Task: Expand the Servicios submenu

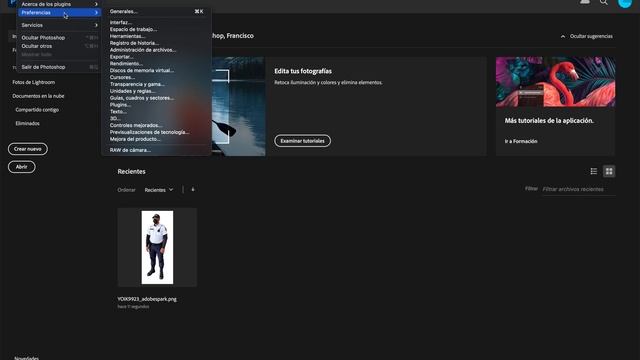Action: pos(59,25)
